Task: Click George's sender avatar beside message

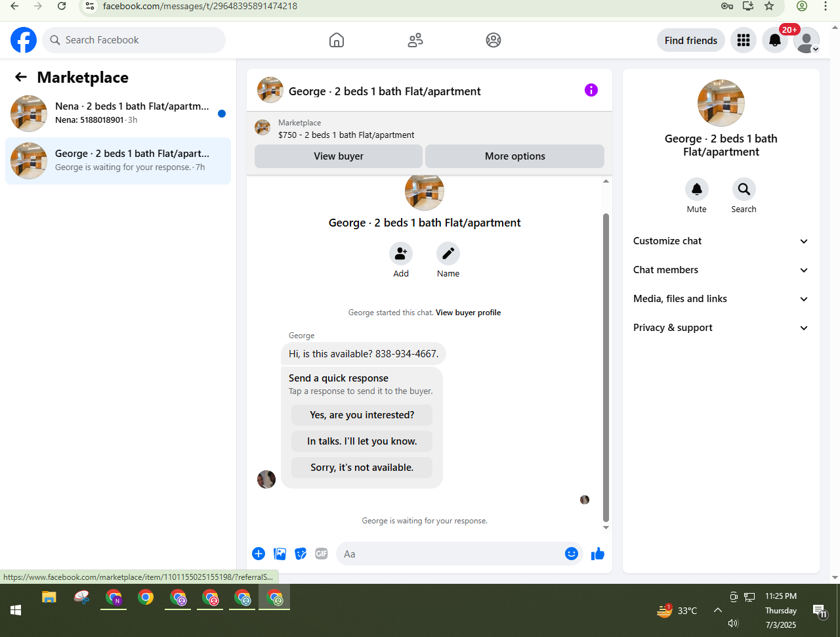Action: (x=266, y=479)
